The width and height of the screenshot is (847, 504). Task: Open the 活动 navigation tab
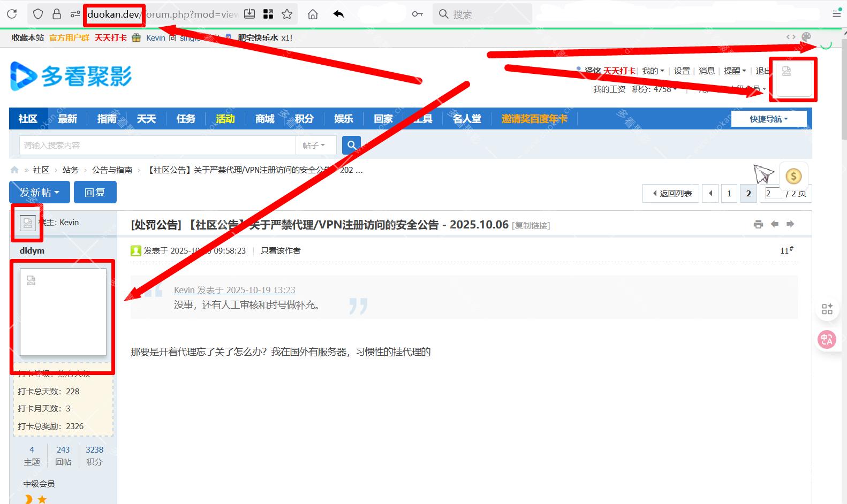(225, 119)
